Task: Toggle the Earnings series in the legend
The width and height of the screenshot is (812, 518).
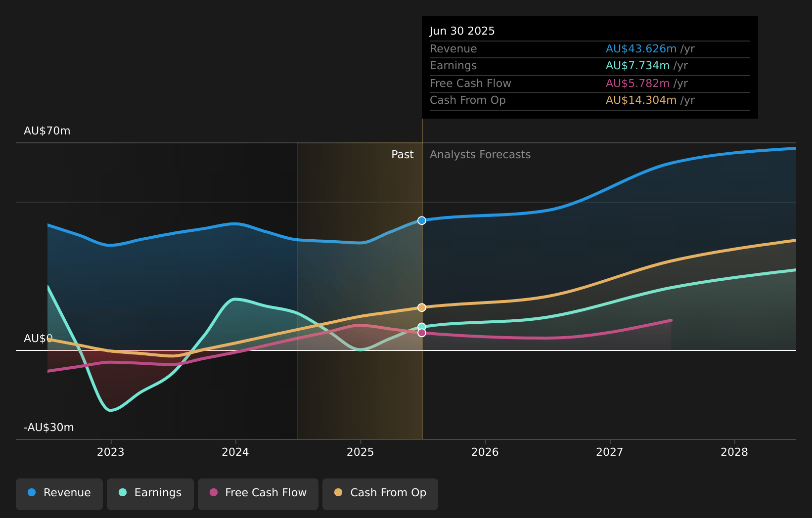Action: click(150, 493)
